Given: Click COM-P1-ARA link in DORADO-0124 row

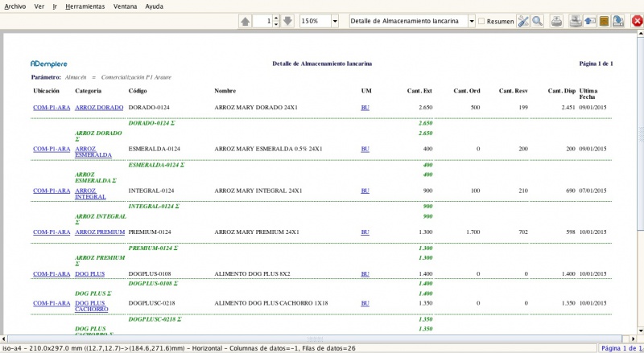Looking at the screenshot, I should coord(52,108).
